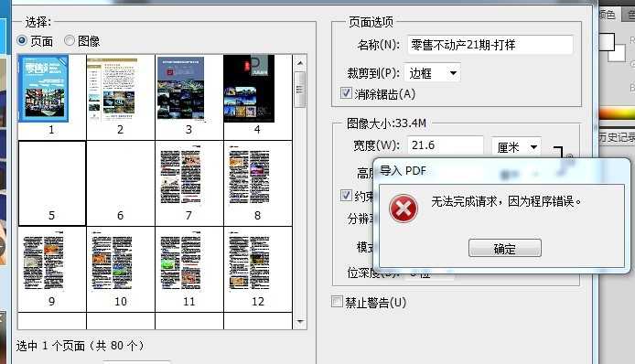
Task: Switch to the 颜色 color panel tab
Action: (x=608, y=15)
